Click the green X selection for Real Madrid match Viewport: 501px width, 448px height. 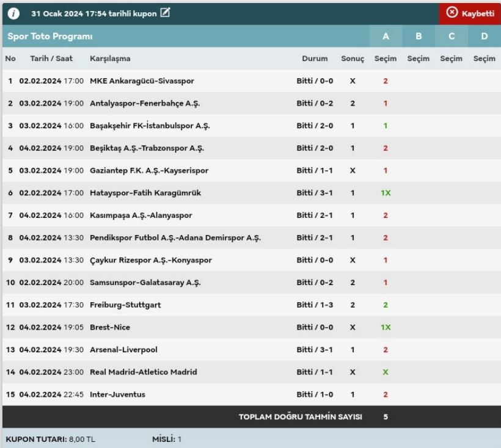click(386, 372)
